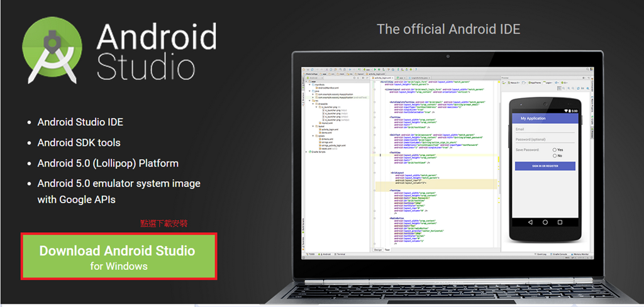The image size is (644, 307).
Task: Collapse the res folder in project tree
Action: (x=309, y=101)
